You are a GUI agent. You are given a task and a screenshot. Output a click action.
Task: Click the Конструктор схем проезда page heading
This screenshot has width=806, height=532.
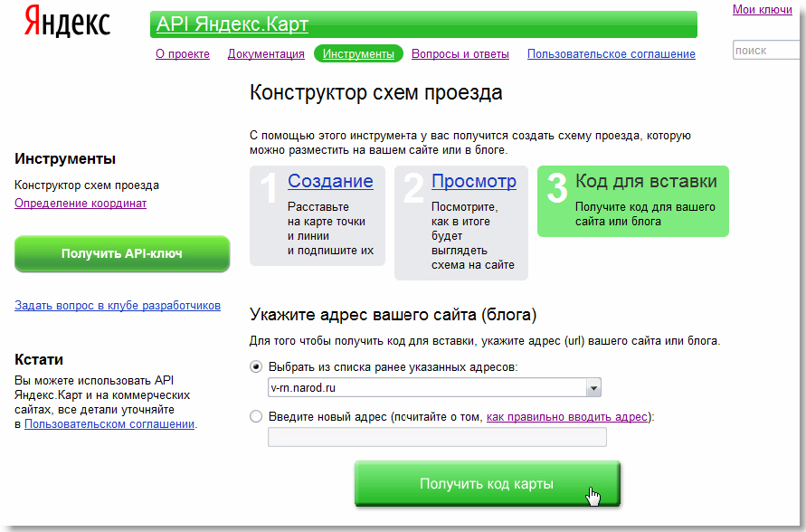375,92
